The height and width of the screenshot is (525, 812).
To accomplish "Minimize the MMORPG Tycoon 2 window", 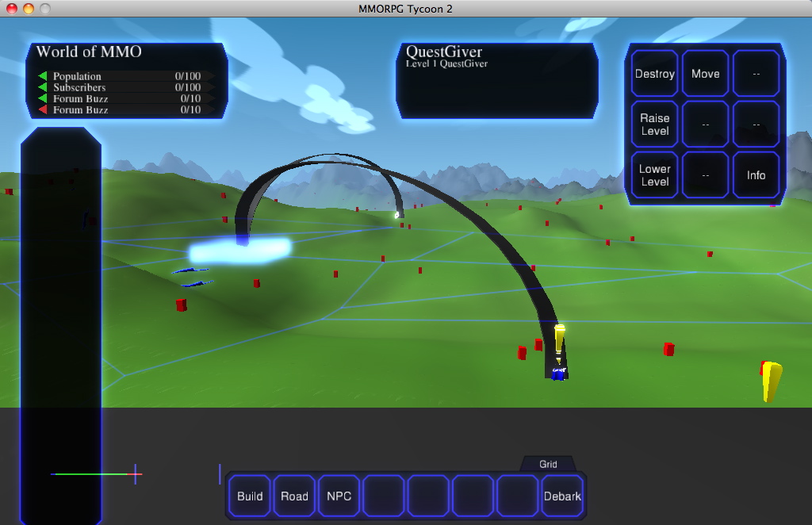I will click(29, 8).
